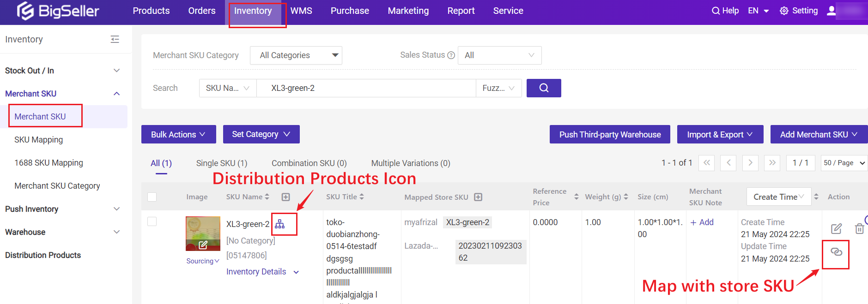
Task: Open Distribution Products in sidebar
Action: click(x=43, y=255)
